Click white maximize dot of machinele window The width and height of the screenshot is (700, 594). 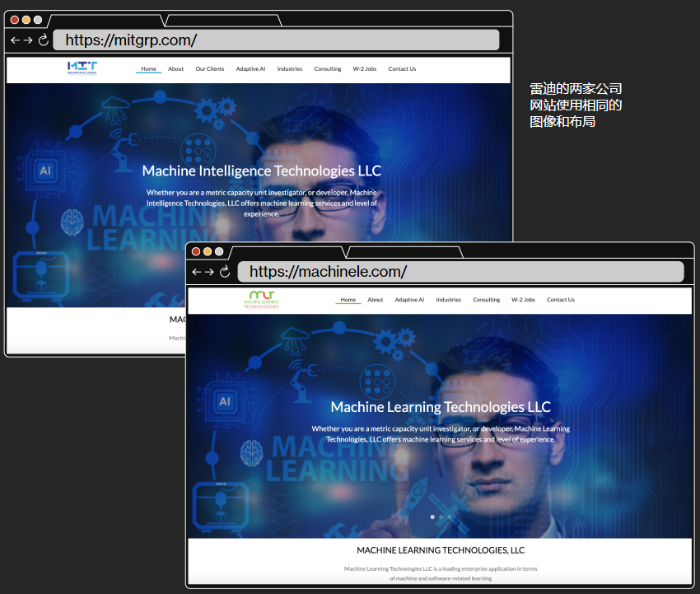tap(219, 251)
